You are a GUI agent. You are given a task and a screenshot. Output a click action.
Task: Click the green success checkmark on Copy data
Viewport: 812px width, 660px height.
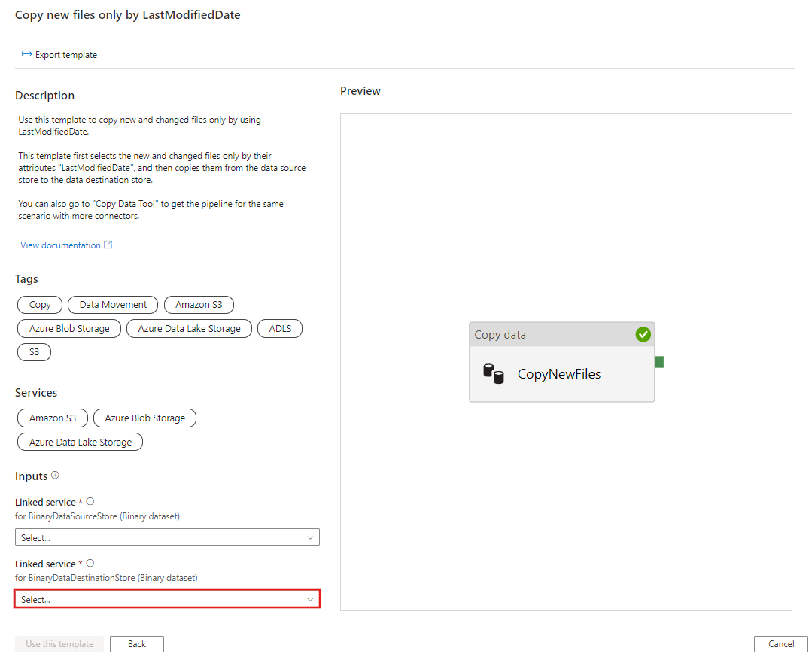pos(643,334)
